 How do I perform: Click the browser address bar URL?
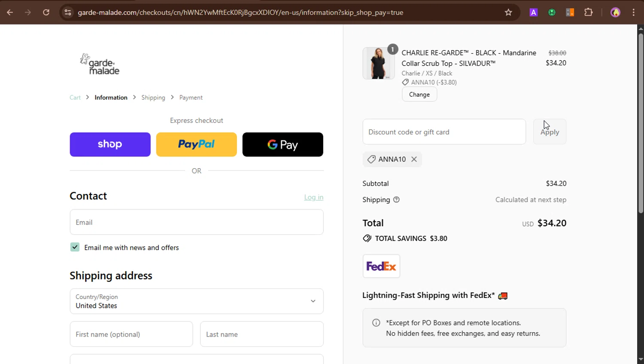240,12
